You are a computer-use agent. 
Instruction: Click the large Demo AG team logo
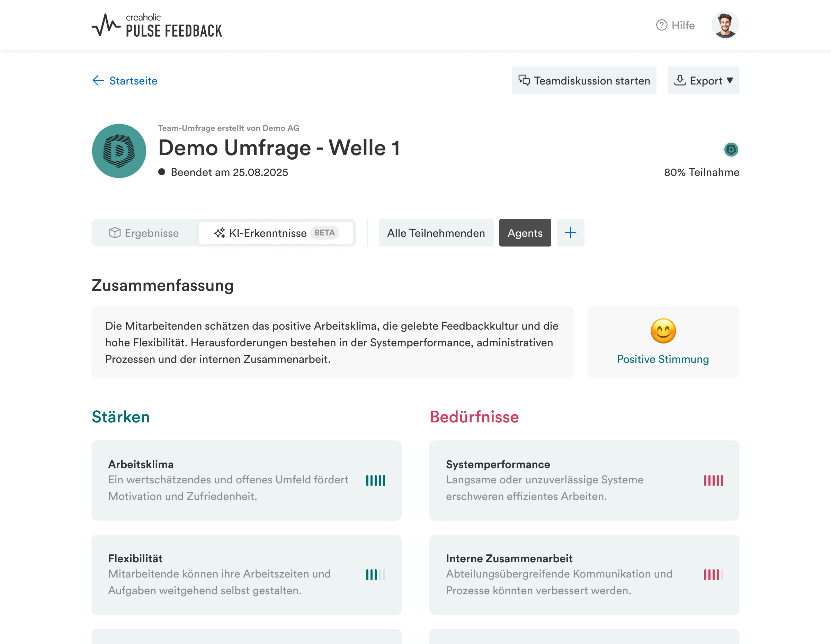pyautogui.click(x=119, y=151)
